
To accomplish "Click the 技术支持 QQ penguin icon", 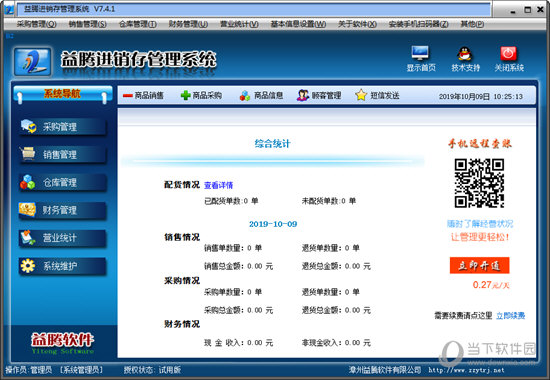I will coord(465,54).
